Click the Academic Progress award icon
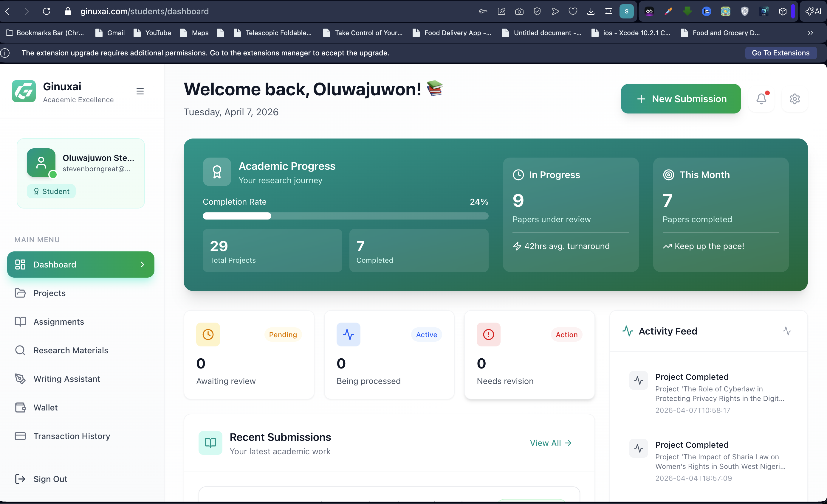 point(217,172)
